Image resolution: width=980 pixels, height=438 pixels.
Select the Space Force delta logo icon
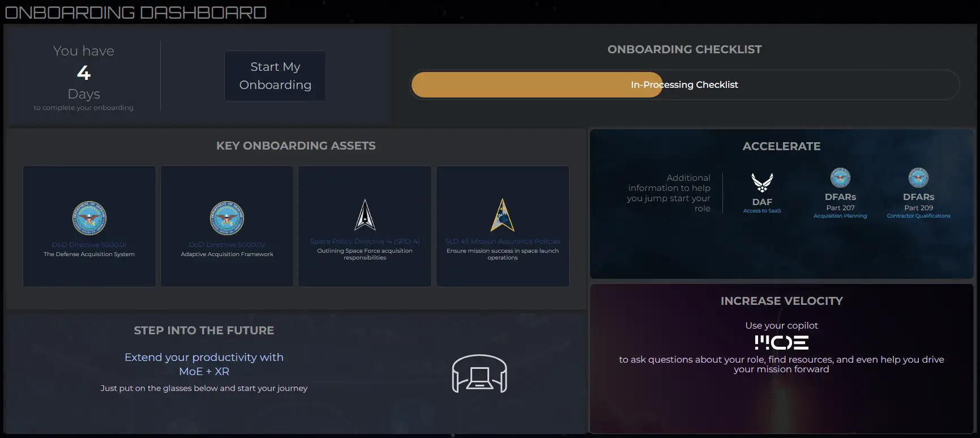(365, 215)
